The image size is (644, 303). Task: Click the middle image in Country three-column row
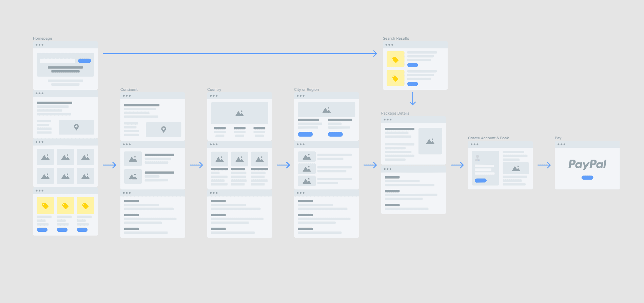pyautogui.click(x=239, y=159)
